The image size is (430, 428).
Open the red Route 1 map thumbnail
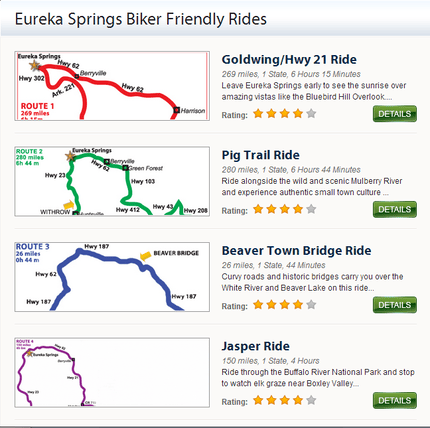[112, 86]
